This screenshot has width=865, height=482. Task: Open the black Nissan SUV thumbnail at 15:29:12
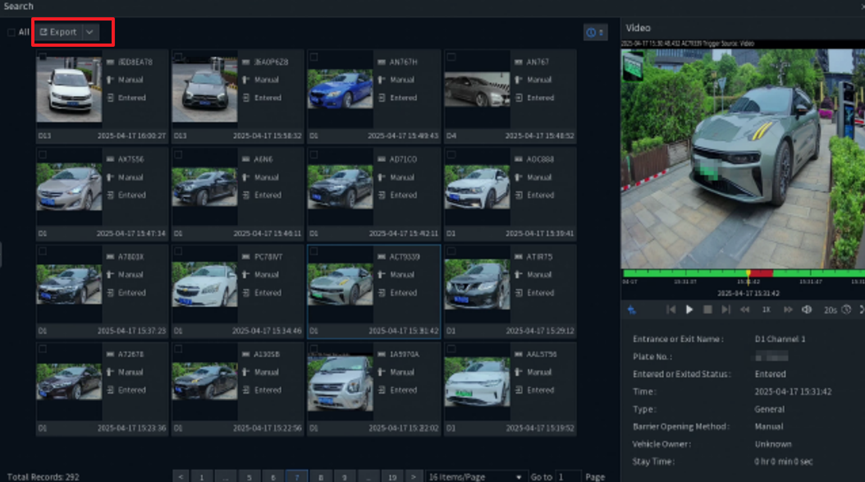(x=477, y=284)
